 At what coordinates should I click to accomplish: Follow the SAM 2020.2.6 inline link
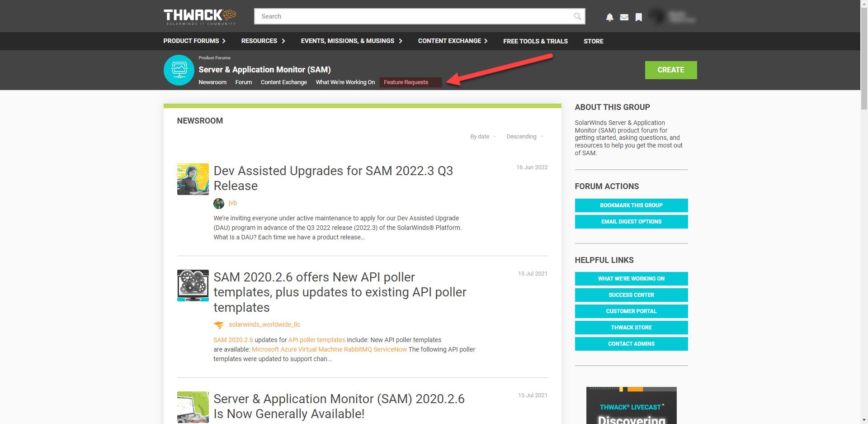tap(233, 340)
